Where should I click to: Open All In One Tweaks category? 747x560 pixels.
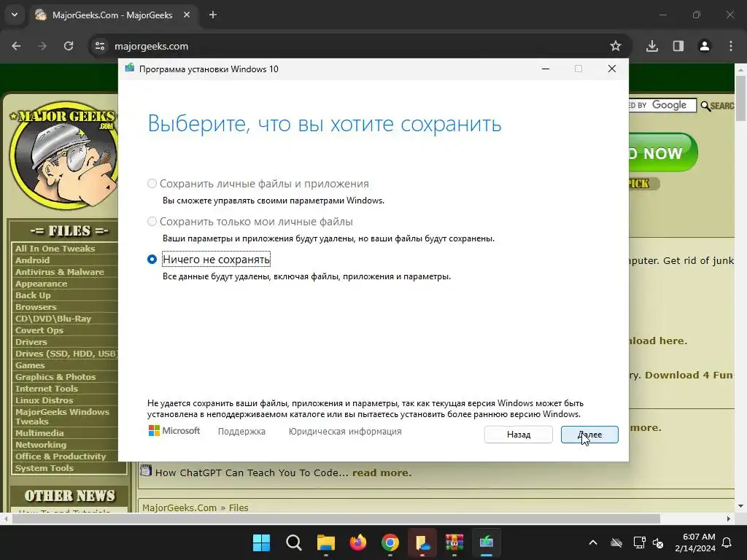[x=55, y=249]
